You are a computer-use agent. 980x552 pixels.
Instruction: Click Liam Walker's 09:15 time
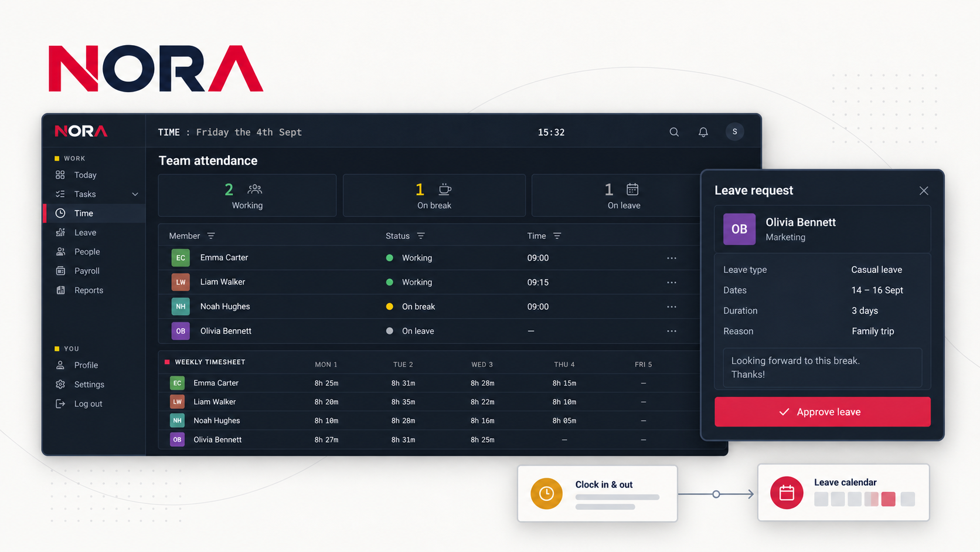[538, 282]
